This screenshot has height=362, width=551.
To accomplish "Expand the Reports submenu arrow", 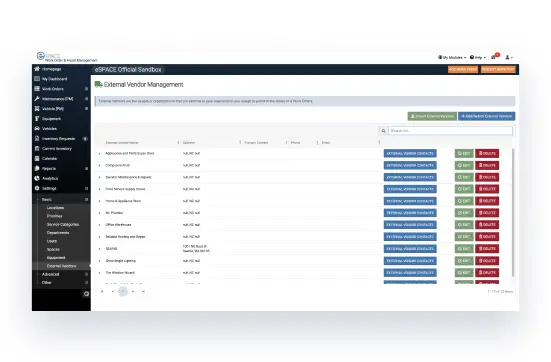I will coord(86,168).
